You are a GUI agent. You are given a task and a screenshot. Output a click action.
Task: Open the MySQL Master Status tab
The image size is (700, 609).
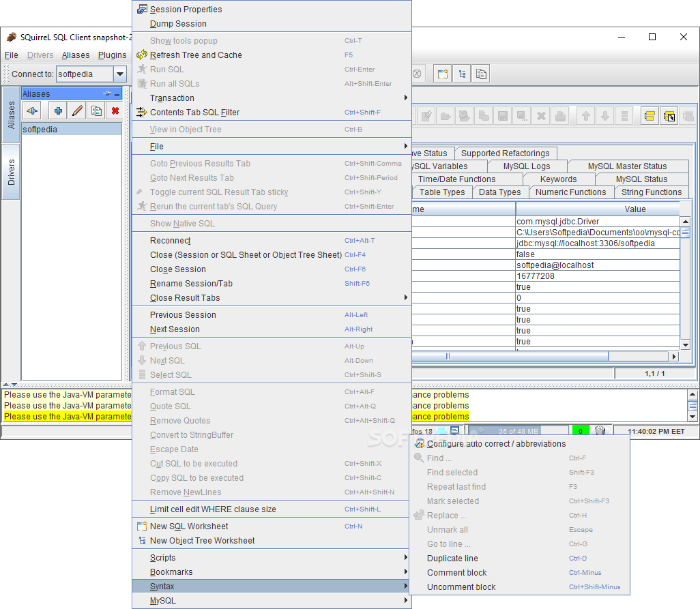click(627, 166)
